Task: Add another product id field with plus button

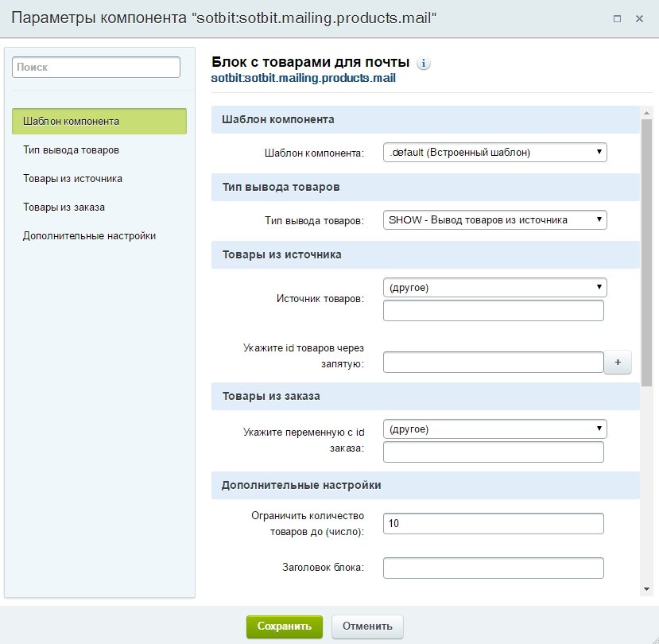Action: point(618,362)
